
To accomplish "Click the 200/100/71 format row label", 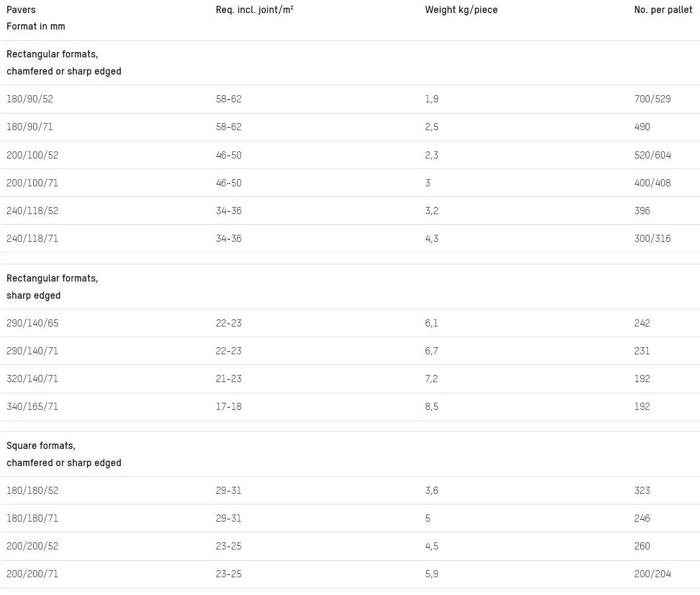I will tap(33, 183).
